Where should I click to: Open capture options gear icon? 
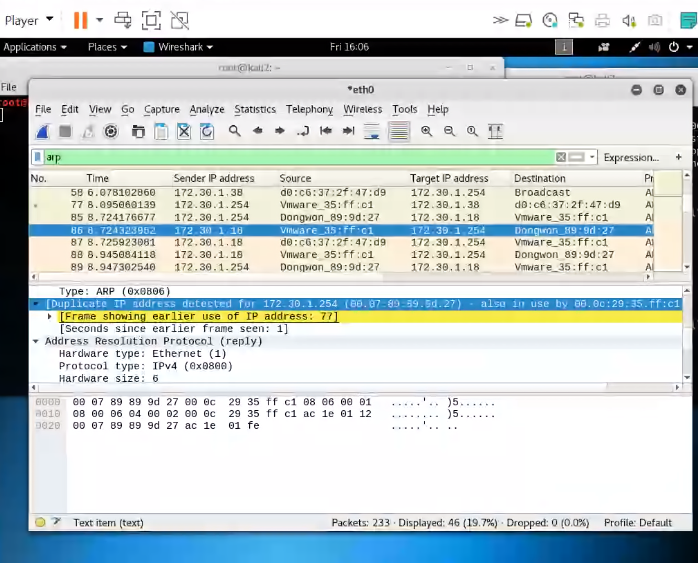111,131
